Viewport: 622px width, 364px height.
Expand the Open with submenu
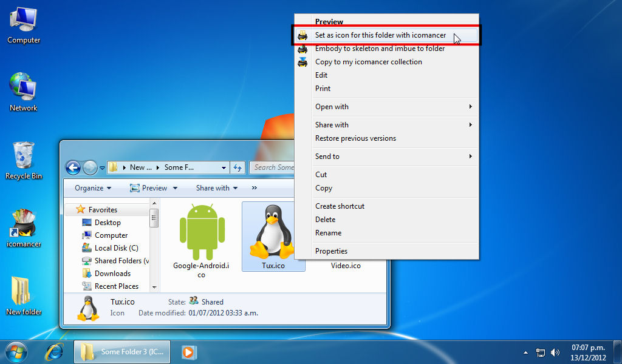tap(386, 107)
